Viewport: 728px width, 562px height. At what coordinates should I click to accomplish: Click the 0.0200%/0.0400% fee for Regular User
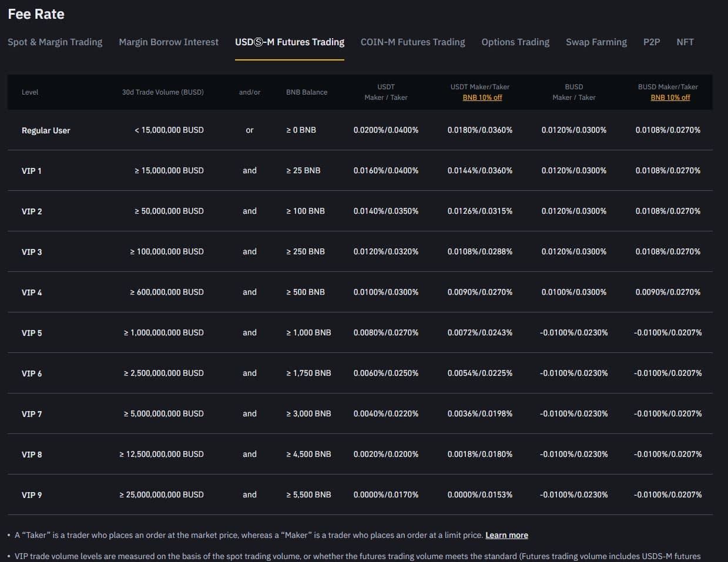pos(386,130)
